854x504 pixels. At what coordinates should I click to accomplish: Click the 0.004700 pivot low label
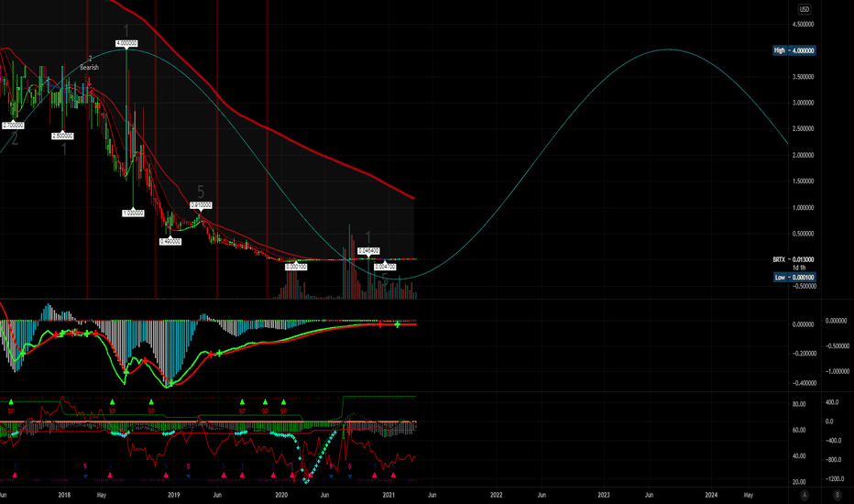[385, 267]
